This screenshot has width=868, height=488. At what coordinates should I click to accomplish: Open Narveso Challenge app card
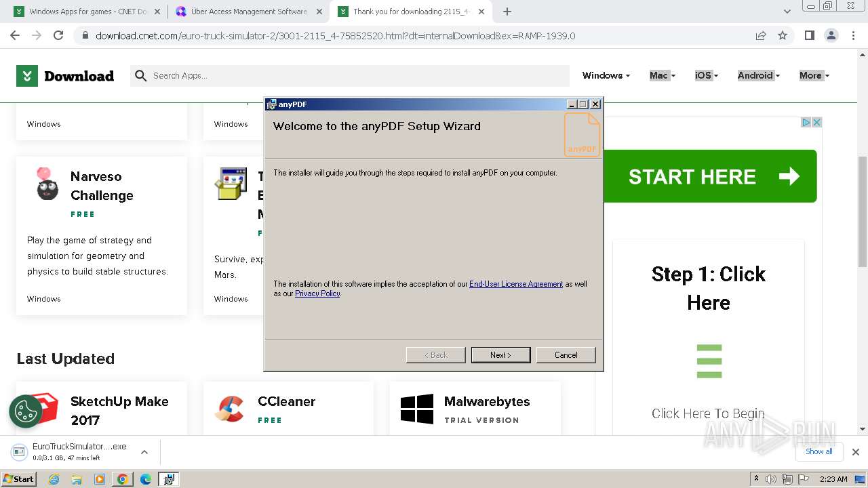pyautogui.click(x=102, y=236)
